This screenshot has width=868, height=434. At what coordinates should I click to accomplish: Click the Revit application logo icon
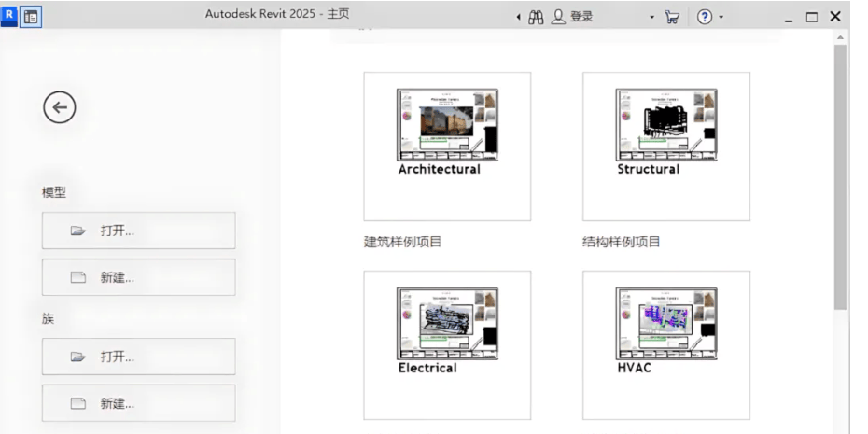tap(10, 16)
